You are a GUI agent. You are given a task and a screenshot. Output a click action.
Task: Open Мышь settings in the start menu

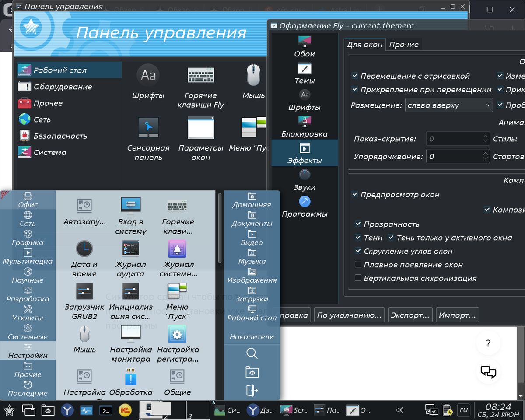(x=84, y=340)
